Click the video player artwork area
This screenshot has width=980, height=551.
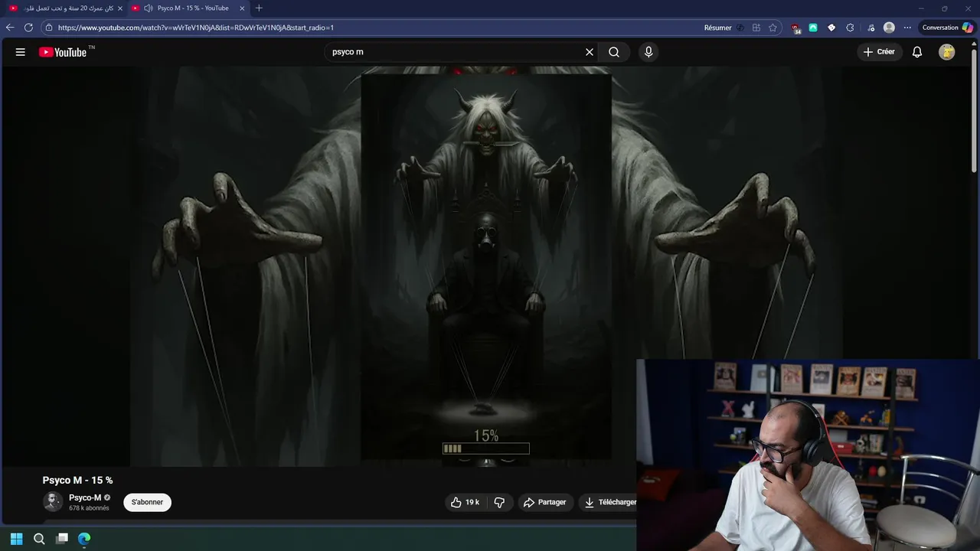tap(485, 266)
